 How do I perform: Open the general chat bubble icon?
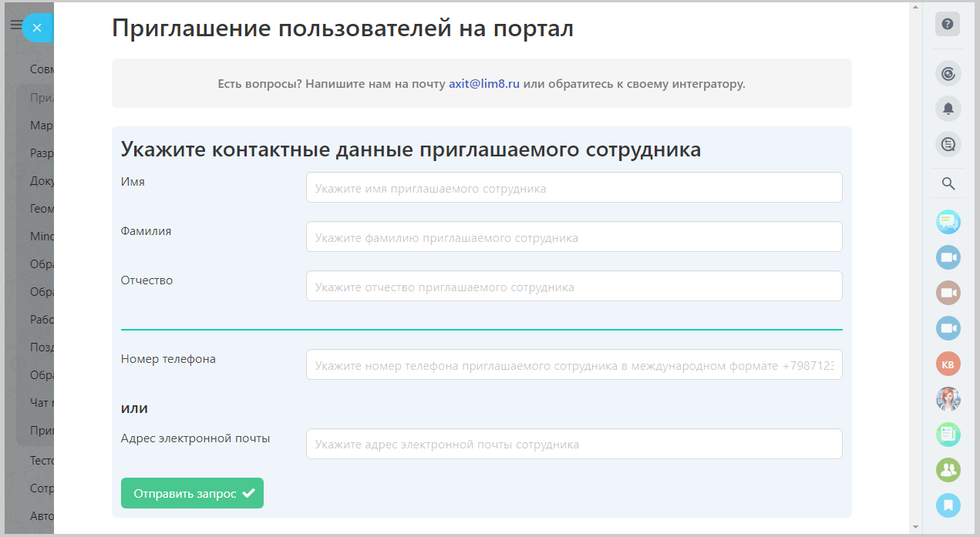pos(948,223)
